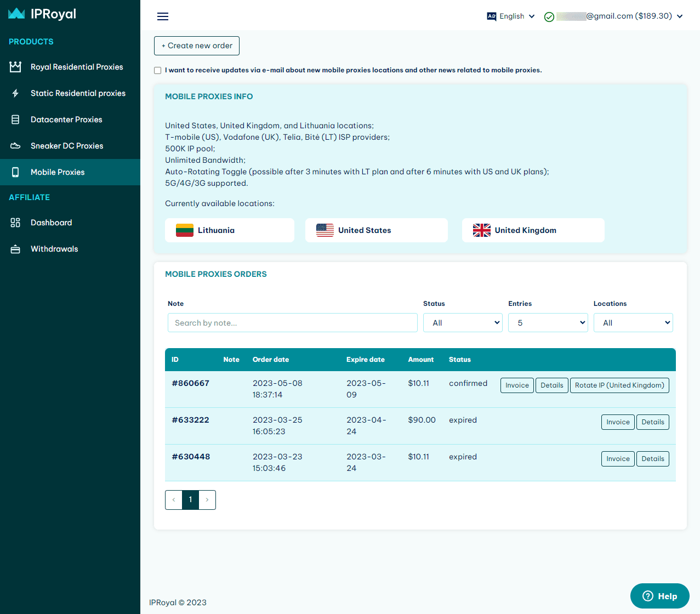This screenshot has width=700, height=614.
Task: Open Datacenter Proxies menu item
Action: click(70, 120)
